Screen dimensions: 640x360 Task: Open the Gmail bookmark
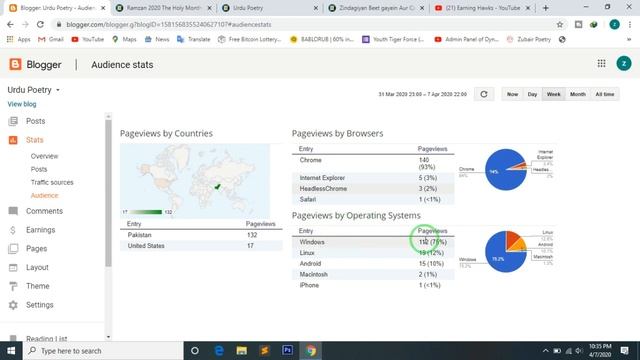51,39
